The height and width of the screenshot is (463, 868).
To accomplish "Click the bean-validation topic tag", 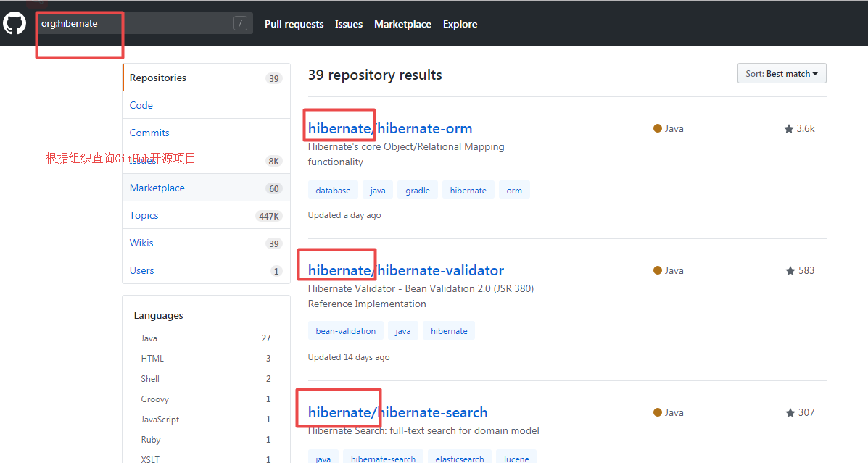I will (346, 331).
